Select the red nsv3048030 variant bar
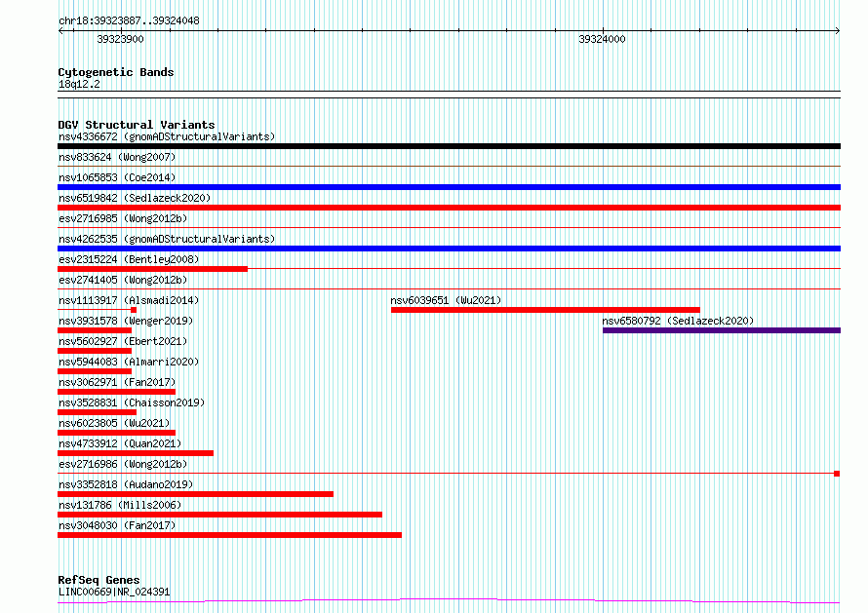Viewport: 868px width, 613px height. tap(230, 535)
